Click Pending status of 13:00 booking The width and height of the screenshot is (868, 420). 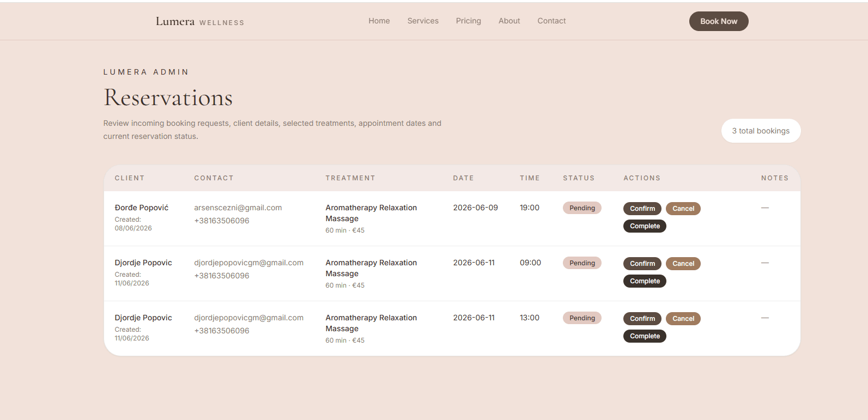coord(582,318)
